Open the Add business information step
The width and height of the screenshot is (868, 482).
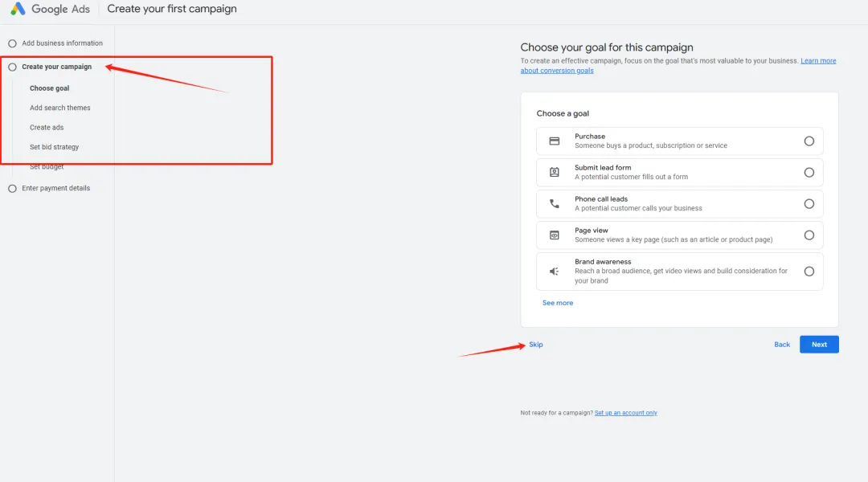coord(62,43)
